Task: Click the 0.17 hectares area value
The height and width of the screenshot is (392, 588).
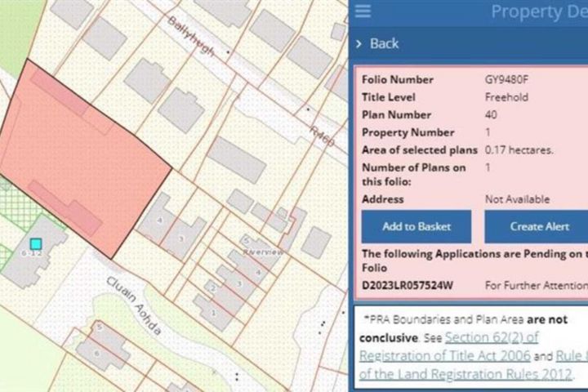Action: (519, 150)
